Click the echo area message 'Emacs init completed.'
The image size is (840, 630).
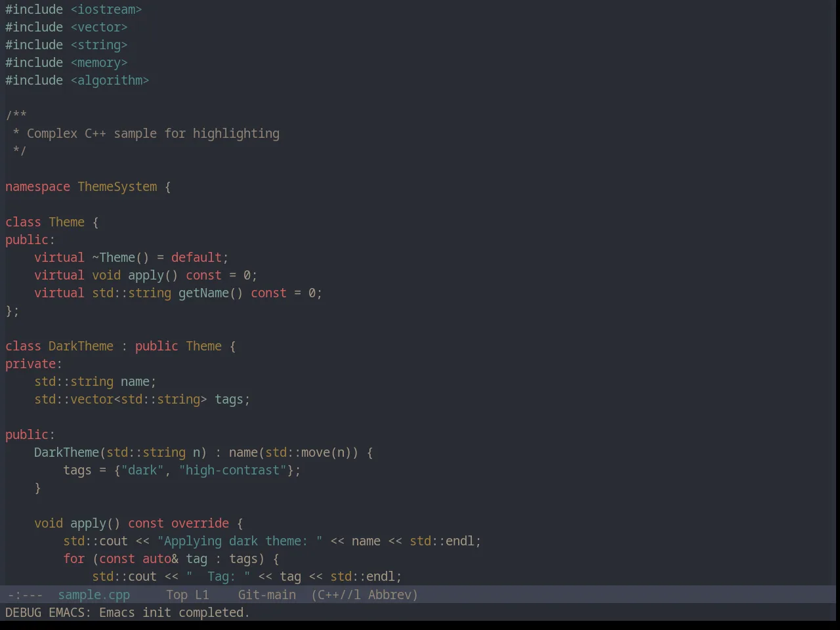coord(174,612)
